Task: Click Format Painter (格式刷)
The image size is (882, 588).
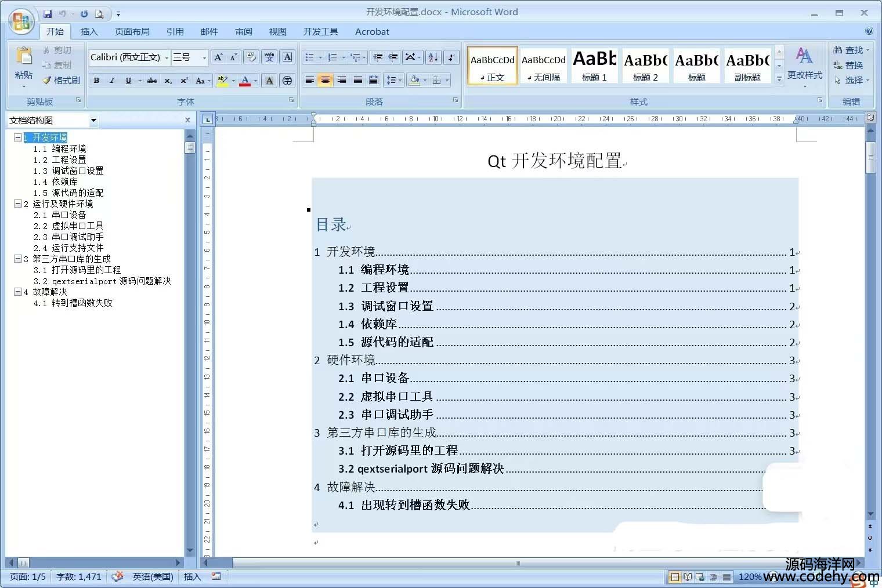Action: (61, 80)
